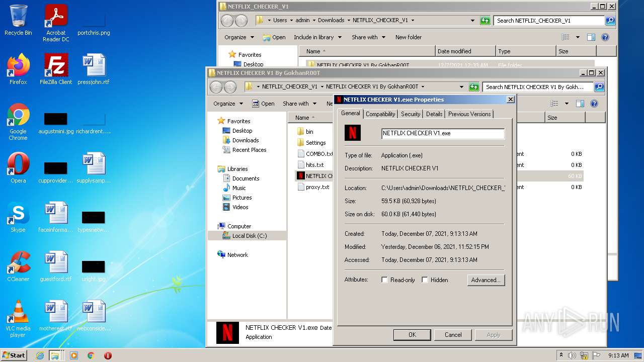Launch FileZilla Client desktop shortcut

(x=56, y=69)
